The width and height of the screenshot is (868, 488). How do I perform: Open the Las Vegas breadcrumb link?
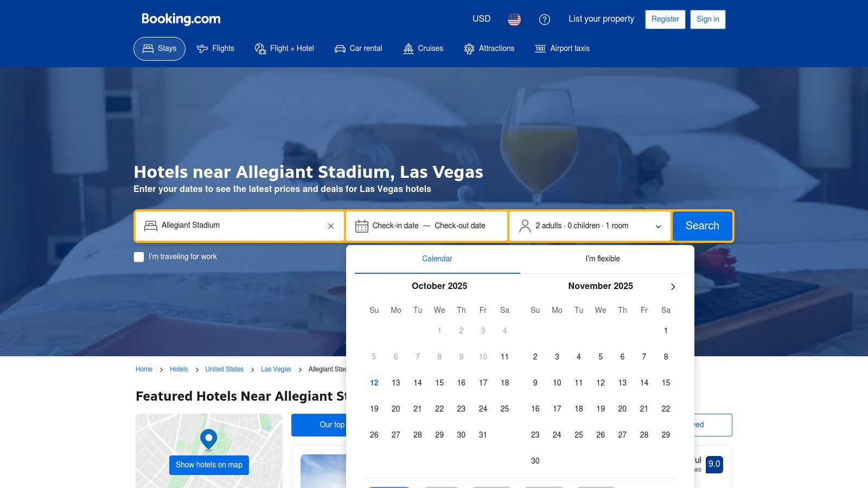click(x=276, y=369)
